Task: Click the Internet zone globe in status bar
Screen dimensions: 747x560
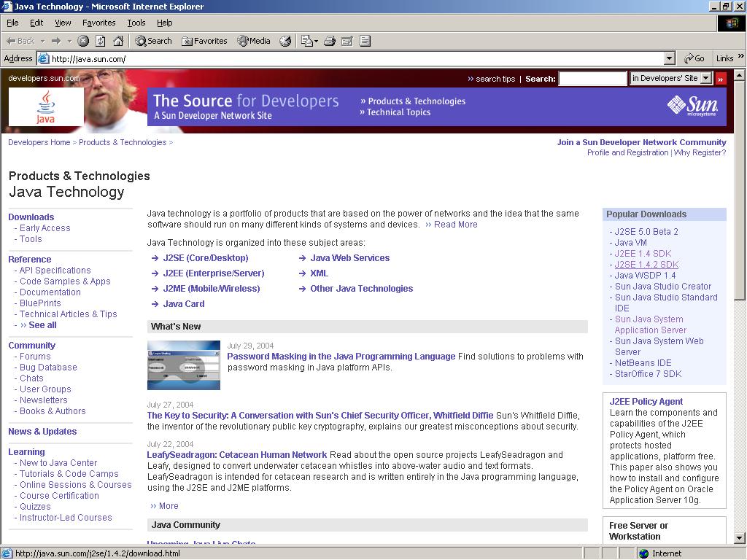Action: coord(643,553)
